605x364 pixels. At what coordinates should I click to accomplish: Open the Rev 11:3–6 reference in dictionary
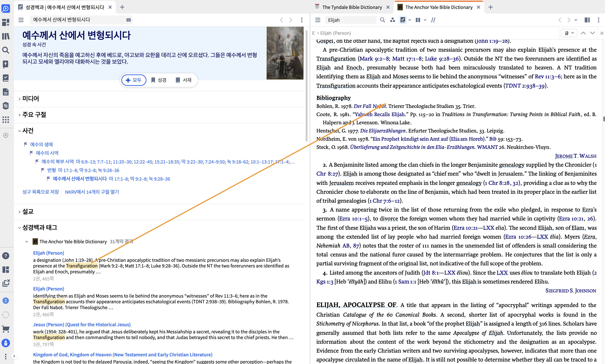click(x=548, y=77)
